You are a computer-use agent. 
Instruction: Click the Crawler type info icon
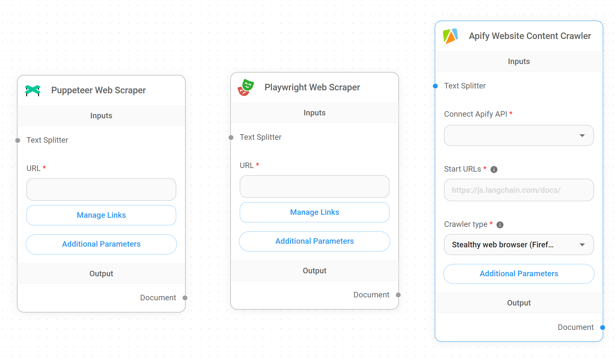point(500,225)
